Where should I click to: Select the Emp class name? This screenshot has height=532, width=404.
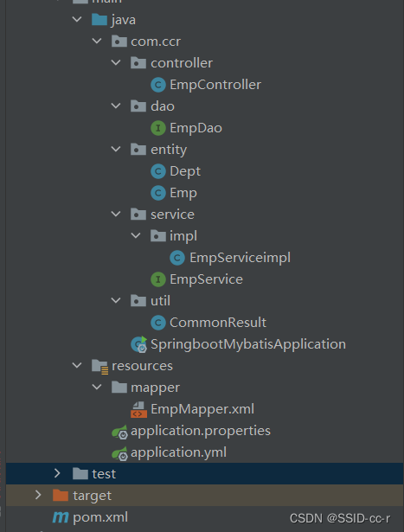(x=183, y=193)
